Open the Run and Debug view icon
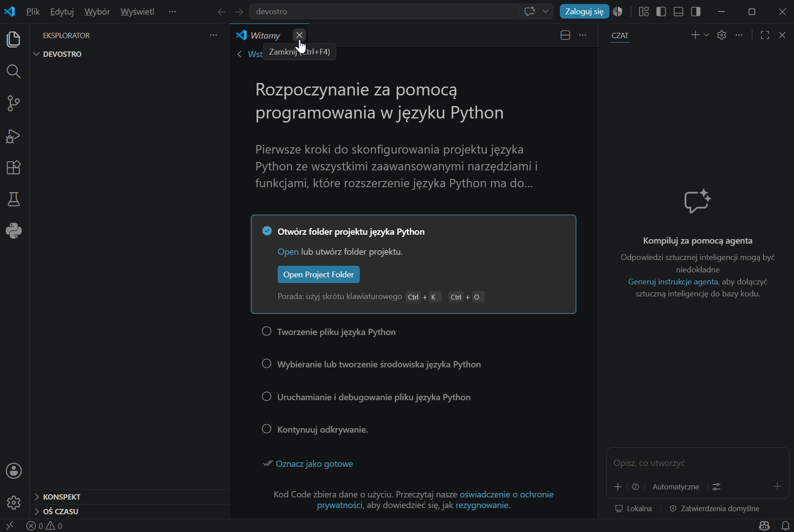Screen dimensions: 794x532 pos(14,136)
